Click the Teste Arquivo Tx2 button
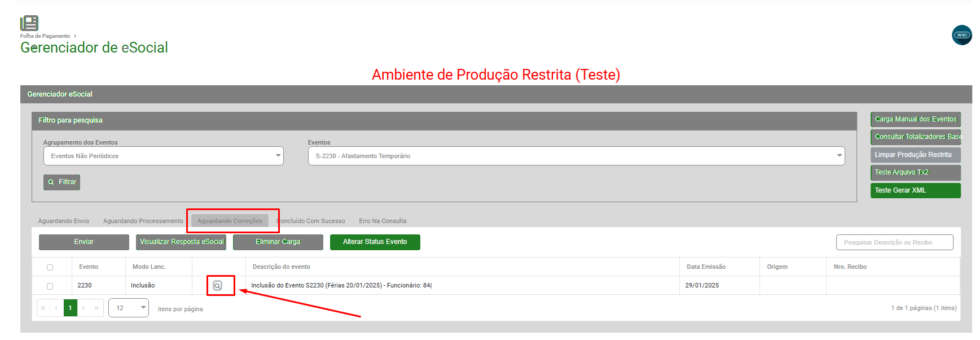 point(916,172)
